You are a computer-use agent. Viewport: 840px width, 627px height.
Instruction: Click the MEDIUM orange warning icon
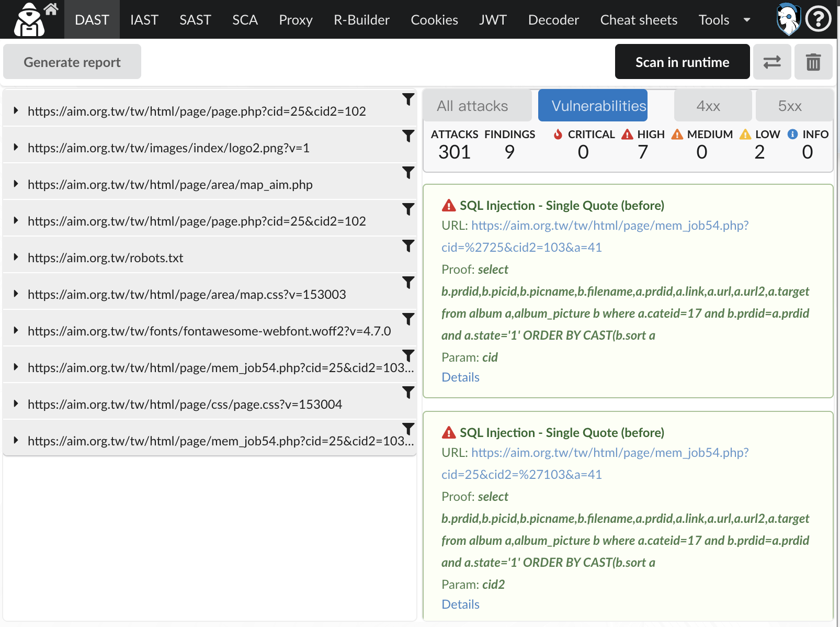coord(677,134)
